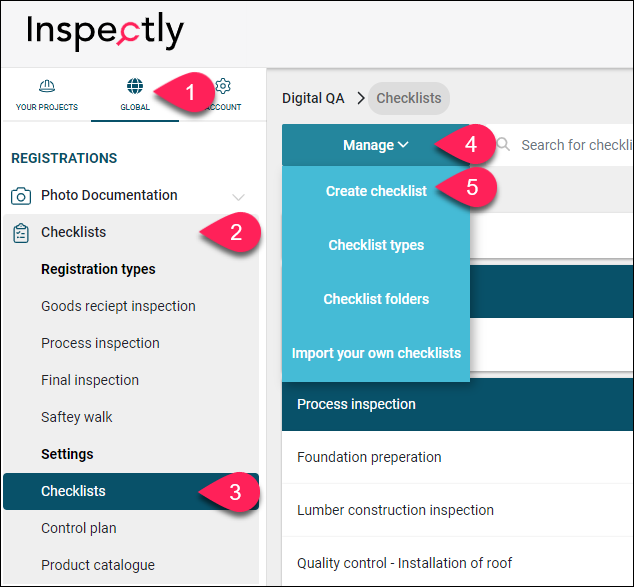Collapse the Process inspection section header

pos(458,404)
